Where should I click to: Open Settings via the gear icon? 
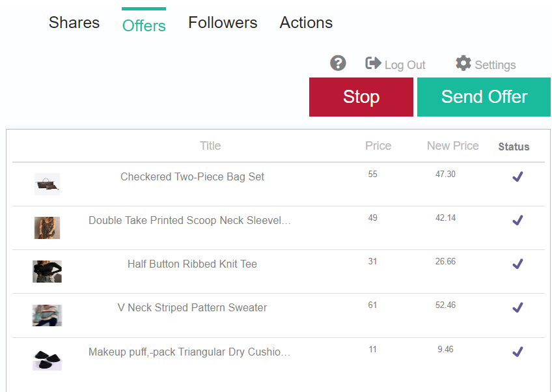[x=463, y=63]
